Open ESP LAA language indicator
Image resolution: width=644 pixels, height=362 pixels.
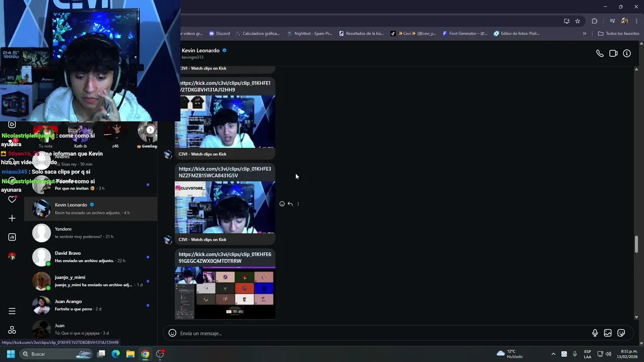click(588, 354)
